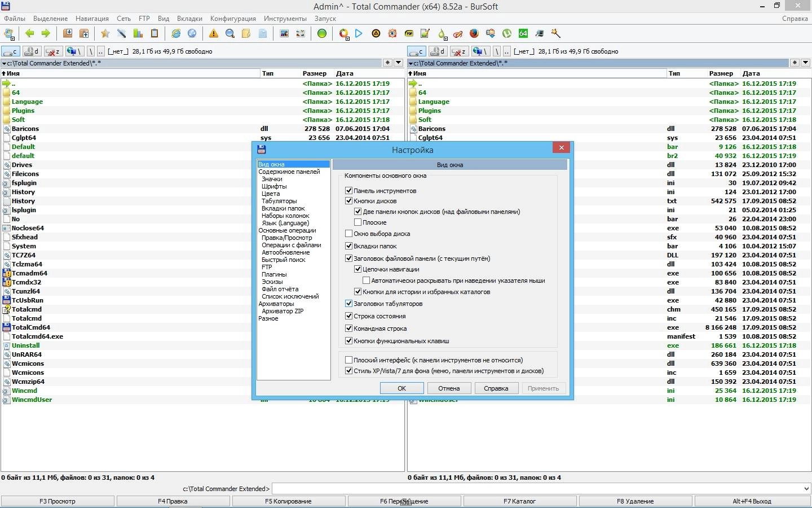812x508 pixels.
Task: Open dropdown of first toolbar icon
Action: click(14, 38)
